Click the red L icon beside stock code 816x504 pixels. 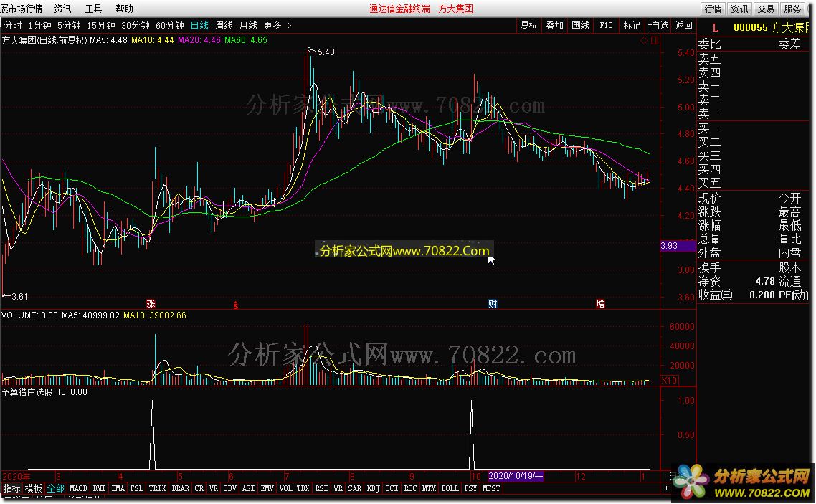(716, 28)
